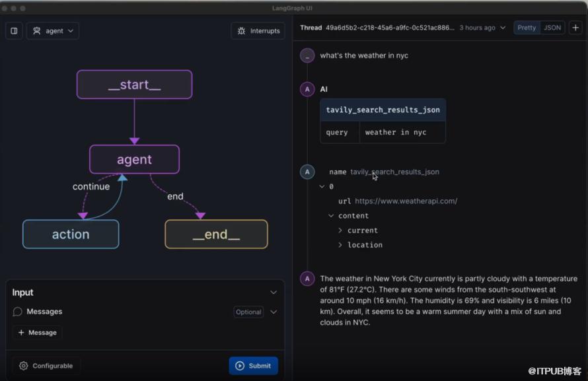Add new thread with plus icon
This screenshot has width=588, height=381.
click(575, 28)
